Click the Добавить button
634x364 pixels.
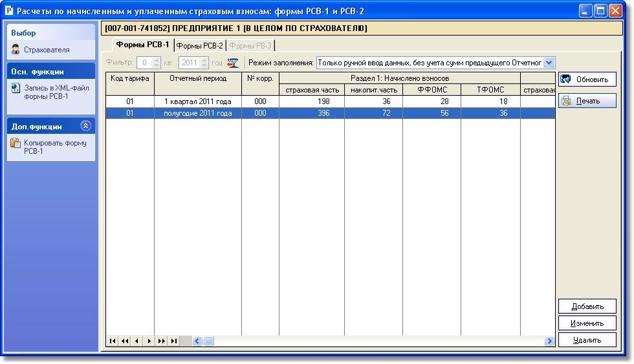587,306
